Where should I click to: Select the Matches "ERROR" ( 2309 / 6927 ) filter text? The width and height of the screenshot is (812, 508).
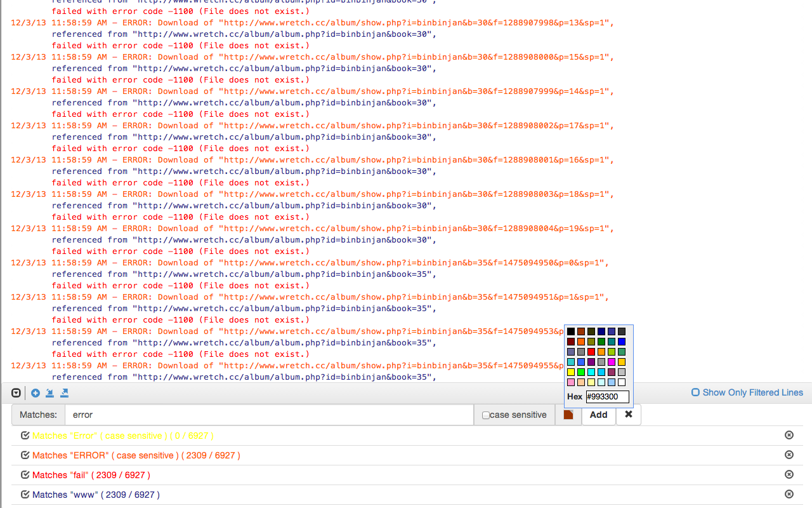point(136,455)
